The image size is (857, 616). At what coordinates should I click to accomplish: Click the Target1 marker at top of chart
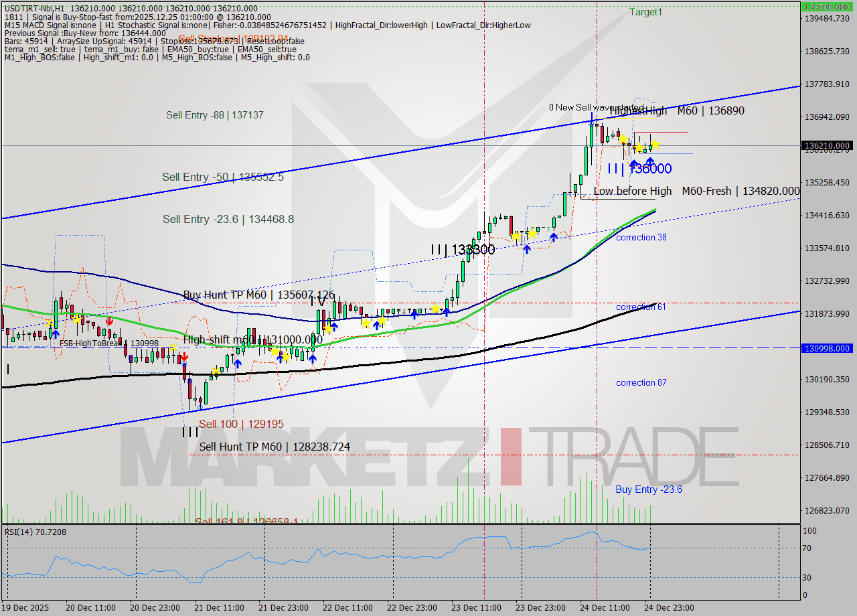(x=645, y=11)
